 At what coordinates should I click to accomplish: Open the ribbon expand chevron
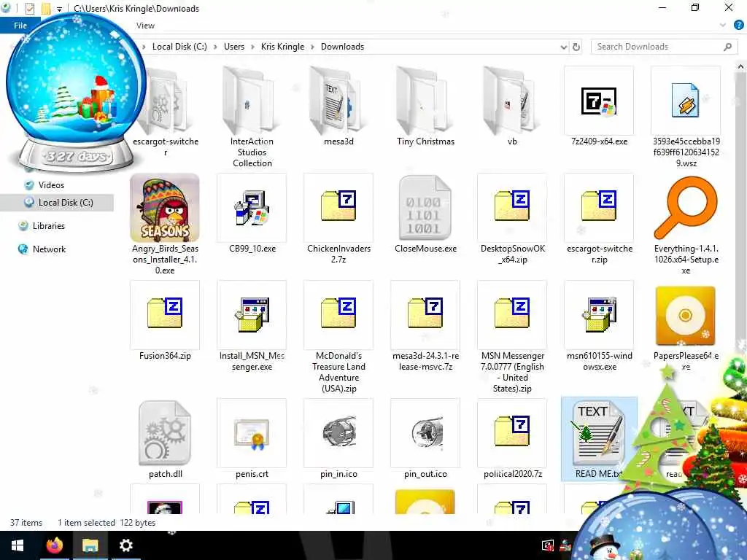coord(723,26)
